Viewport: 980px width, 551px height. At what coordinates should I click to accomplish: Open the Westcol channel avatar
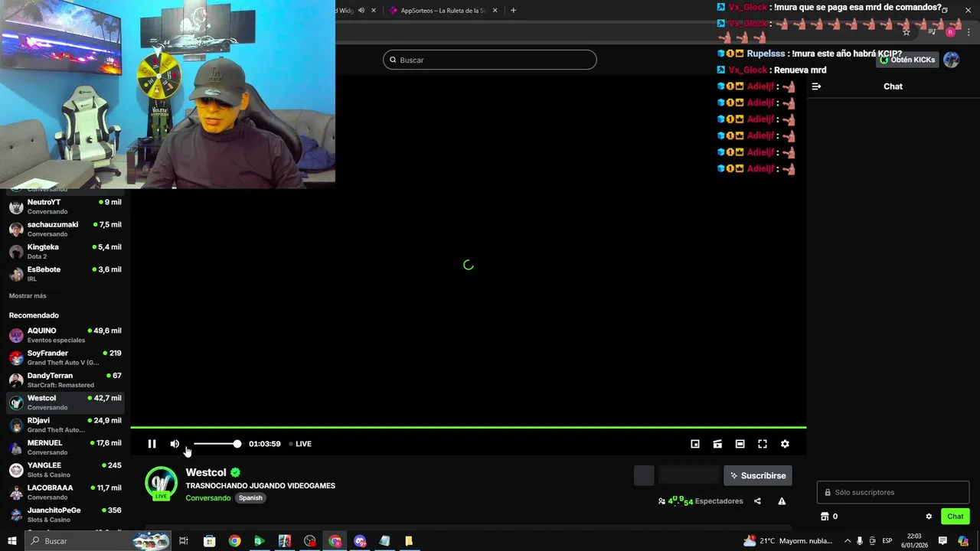coord(161,483)
